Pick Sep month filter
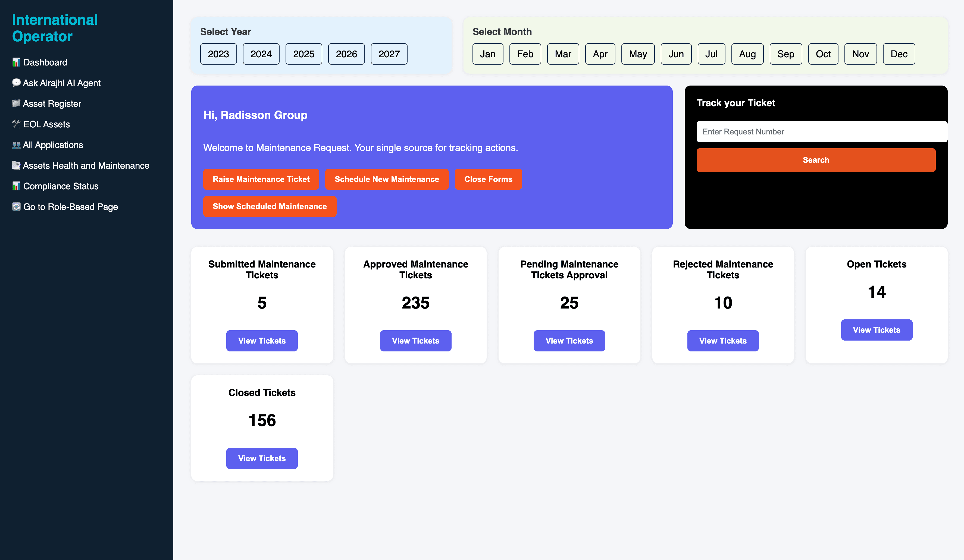The image size is (964, 560). tap(786, 54)
